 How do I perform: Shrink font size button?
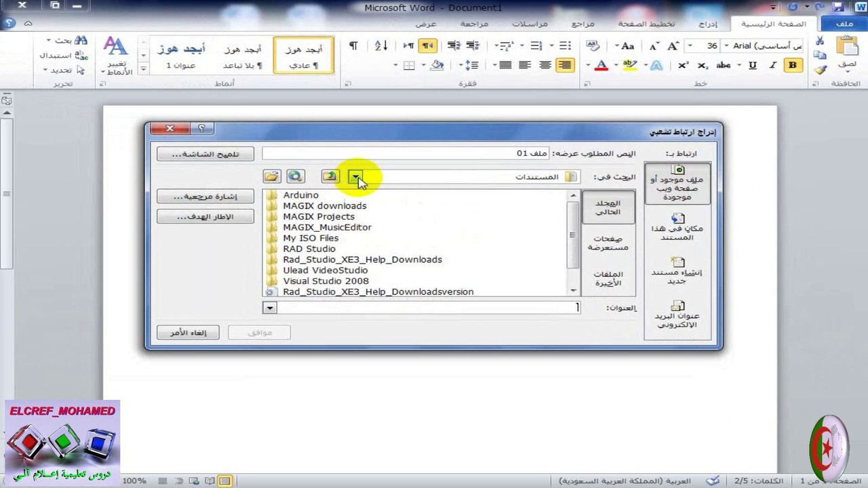tap(654, 46)
